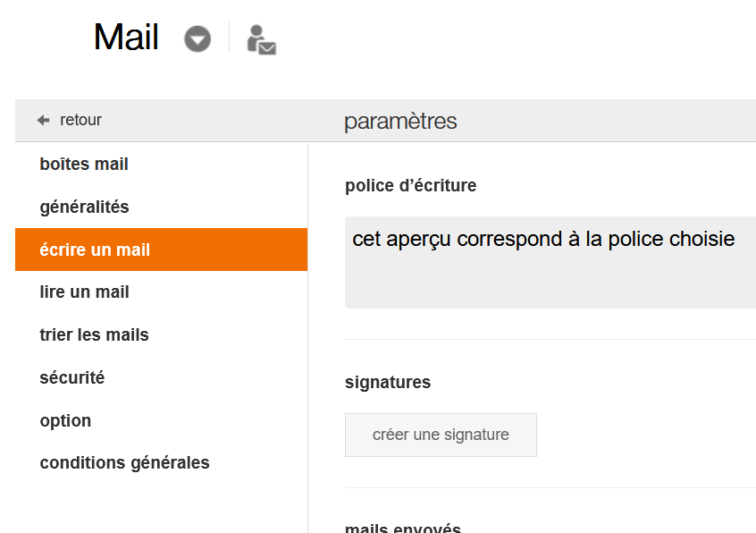Click the 'signatures' heading

(x=388, y=382)
